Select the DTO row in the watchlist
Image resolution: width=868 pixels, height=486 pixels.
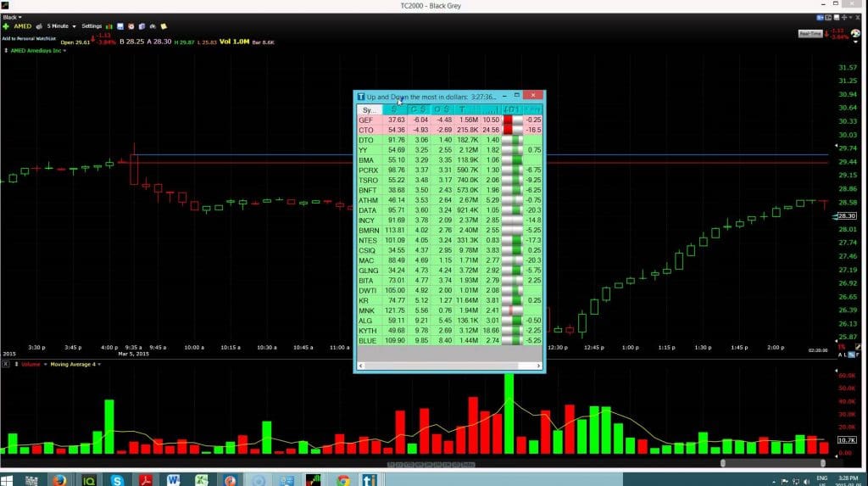pyautogui.click(x=449, y=140)
